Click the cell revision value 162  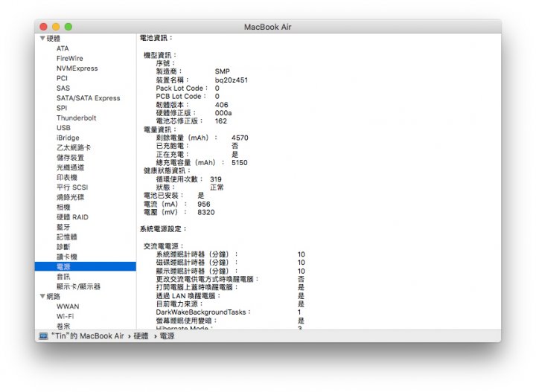click(x=221, y=121)
